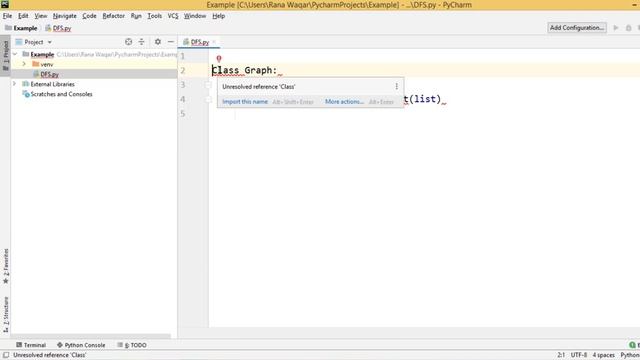Click the PyCharm app icon in title bar
Viewport: 640px width, 360px height.
(x=5, y=4)
